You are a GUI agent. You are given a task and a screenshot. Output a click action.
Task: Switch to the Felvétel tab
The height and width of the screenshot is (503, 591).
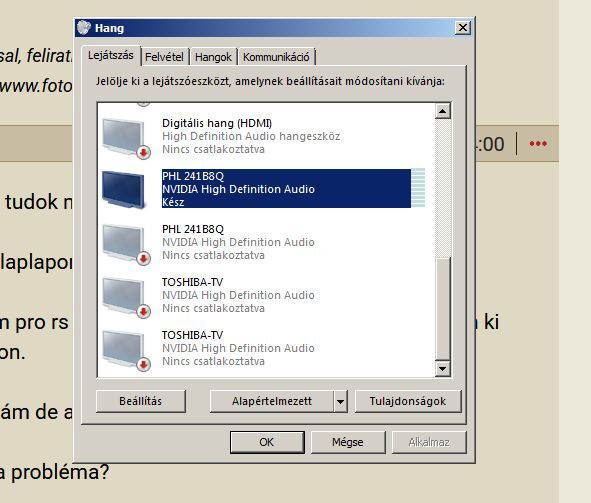tap(164, 57)
